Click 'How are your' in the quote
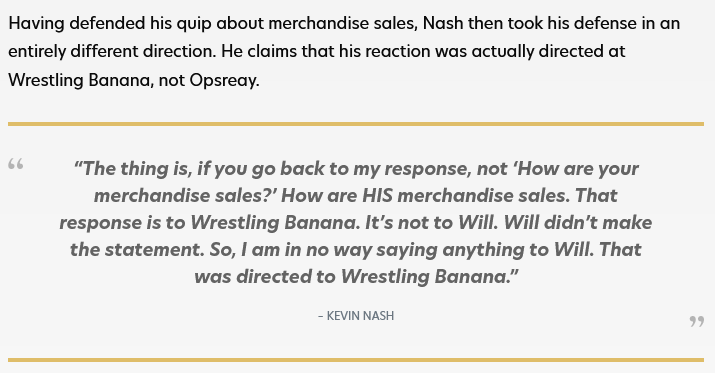 click(578, 169)
